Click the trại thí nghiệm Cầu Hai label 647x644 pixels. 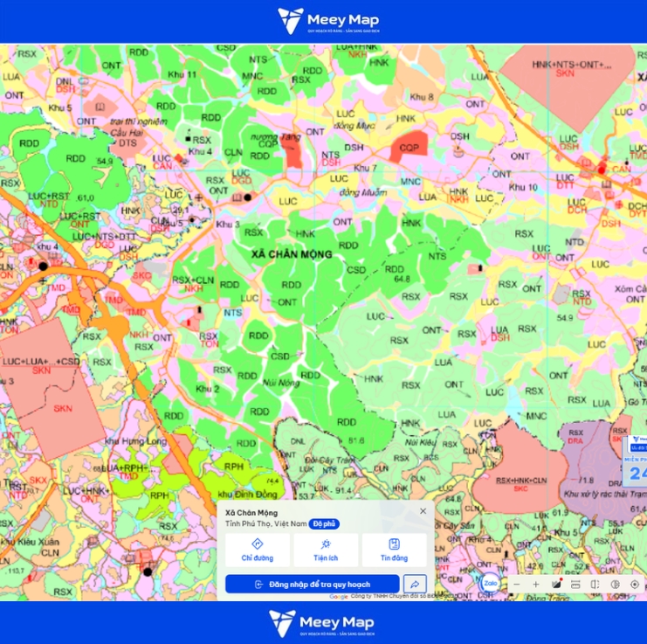point(139,127)
